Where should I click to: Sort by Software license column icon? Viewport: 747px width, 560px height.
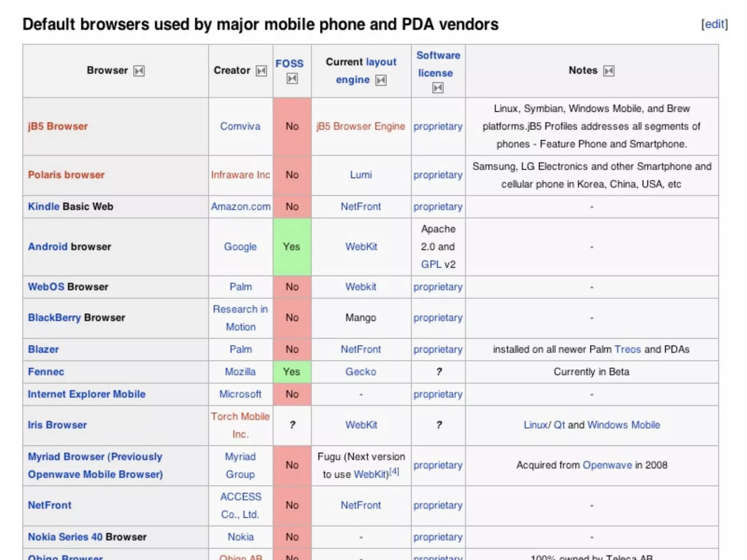[x=438, y=88]
